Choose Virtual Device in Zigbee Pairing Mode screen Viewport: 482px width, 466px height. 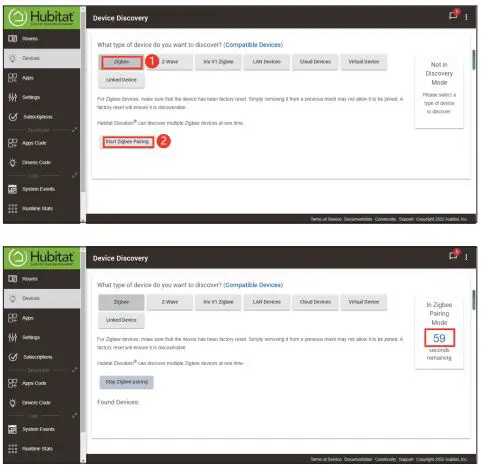coord(364,302)
